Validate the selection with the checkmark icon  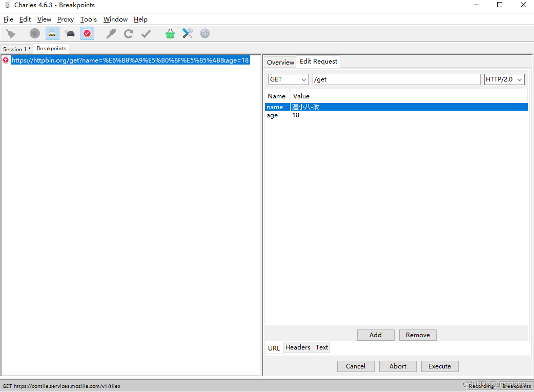pyautogui.click(x=146, y=33)
